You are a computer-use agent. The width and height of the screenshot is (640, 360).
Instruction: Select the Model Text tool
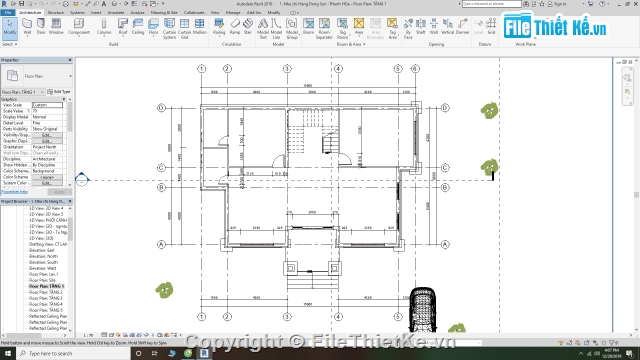click(x=263, y=29)
